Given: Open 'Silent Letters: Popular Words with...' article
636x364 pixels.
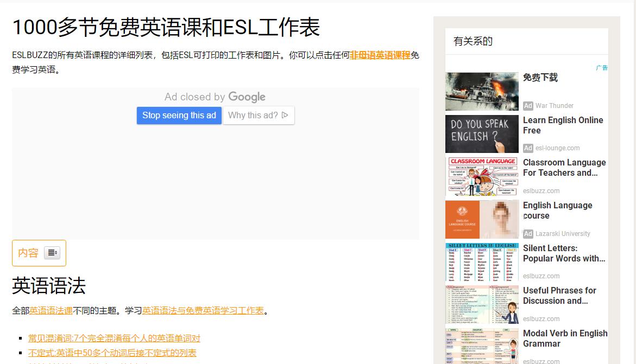Looking at the screenshot, I should coord(564,253).
